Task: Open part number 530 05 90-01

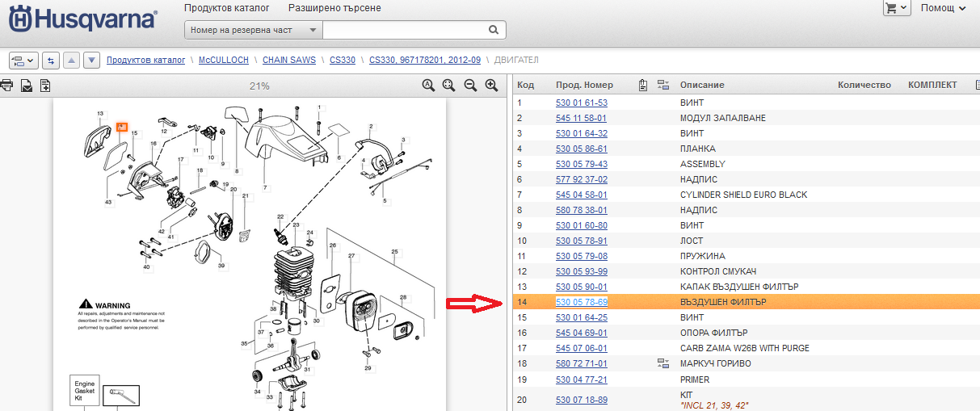Action: (x=582, y=287)
